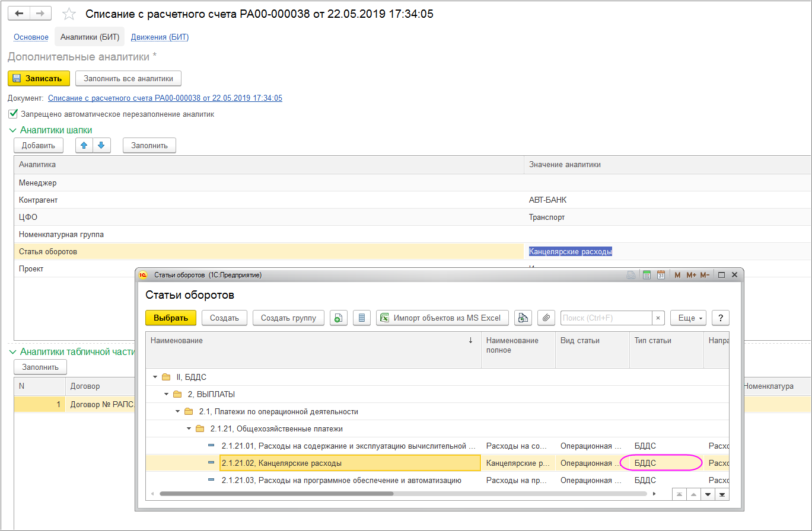The image size is (812, 531).
Task: Click the M+ button in the title bar
Action: point(691,275)
